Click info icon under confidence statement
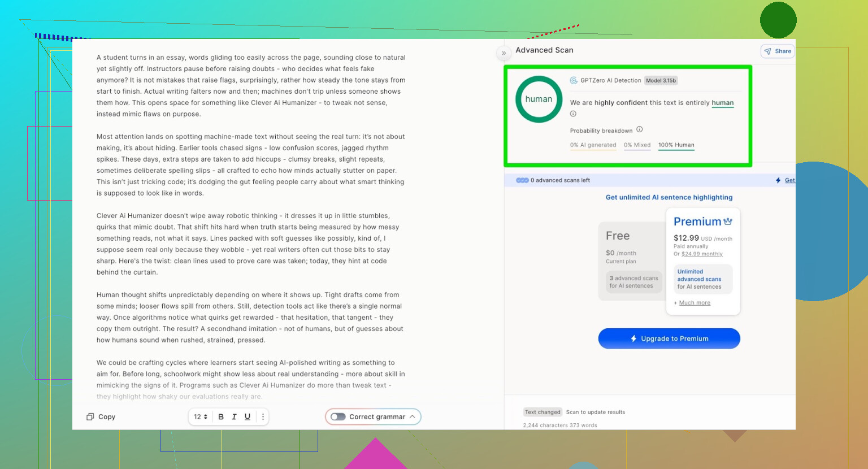This screenshot has height=469, width=868. point(573,114)
